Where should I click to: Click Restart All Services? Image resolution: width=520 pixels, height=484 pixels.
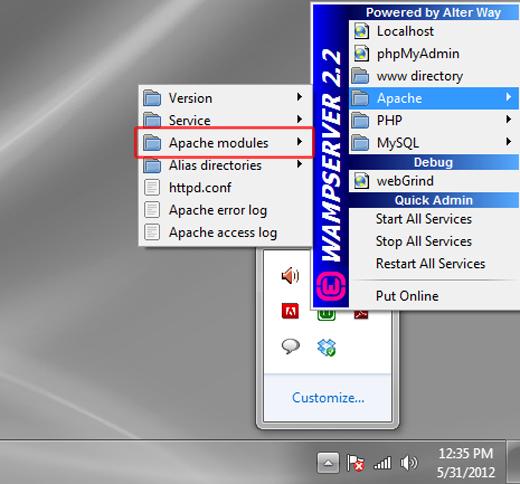tap(434, 264)
